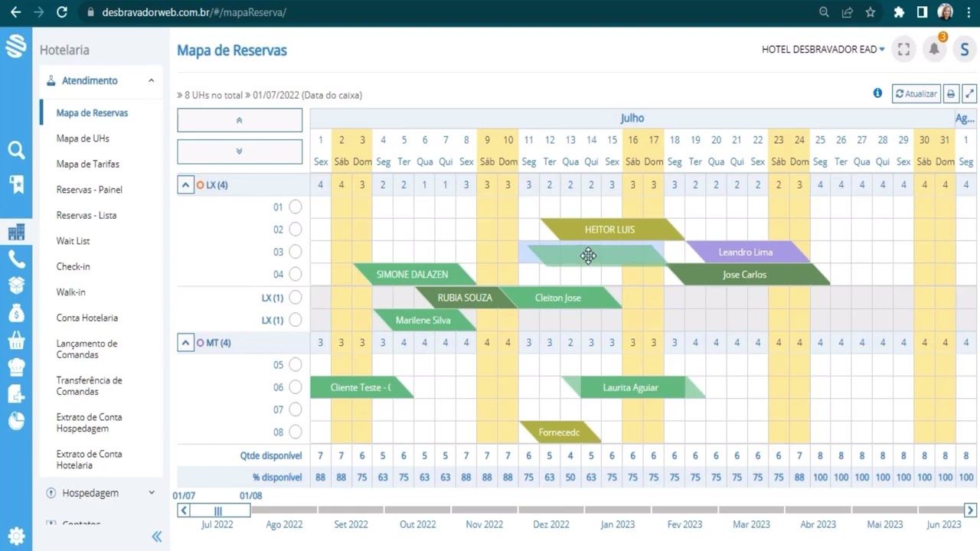Collapse the LX (4) room group
This screenshot has width=980, height=551.
click(185, 184)
